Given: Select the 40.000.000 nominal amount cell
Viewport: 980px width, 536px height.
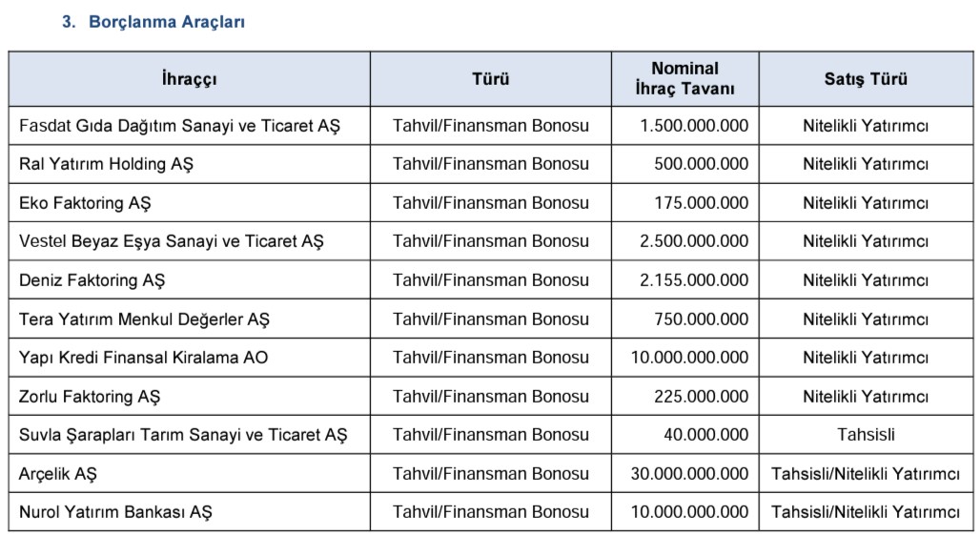Looking at the screenshot, I should [x=706, y=435].
